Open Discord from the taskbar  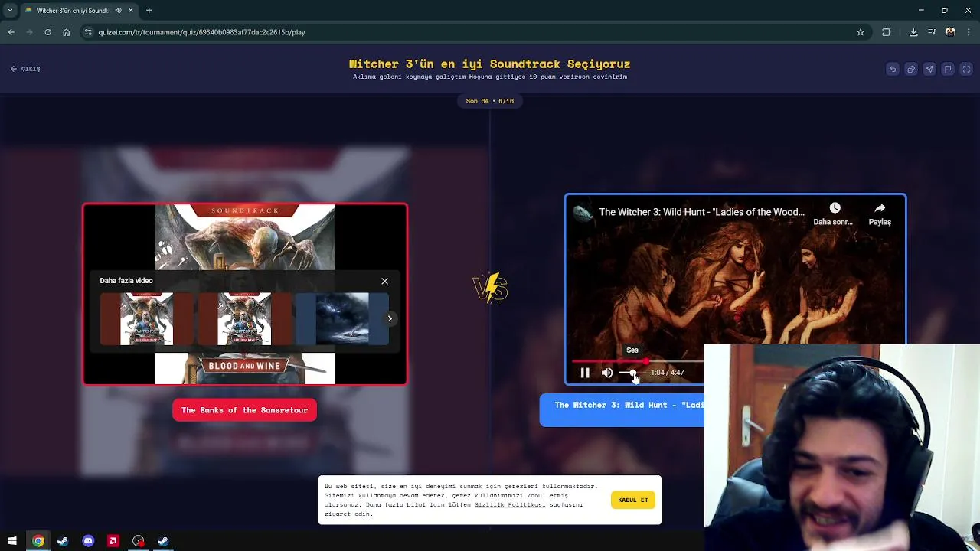click(x=88, y=541)
